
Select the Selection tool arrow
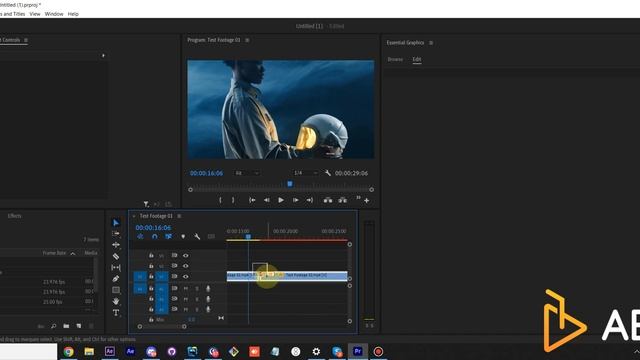pyautogui.click(x=116, y=223)
